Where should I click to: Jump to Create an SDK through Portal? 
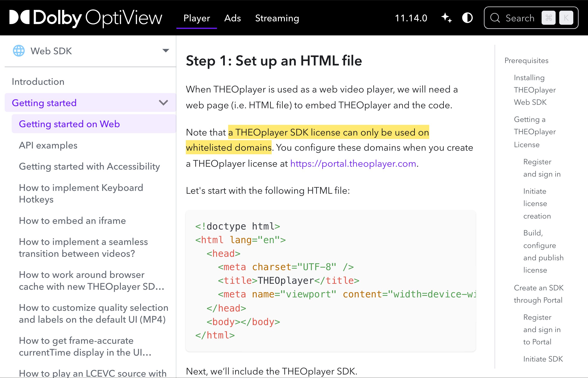539,294
